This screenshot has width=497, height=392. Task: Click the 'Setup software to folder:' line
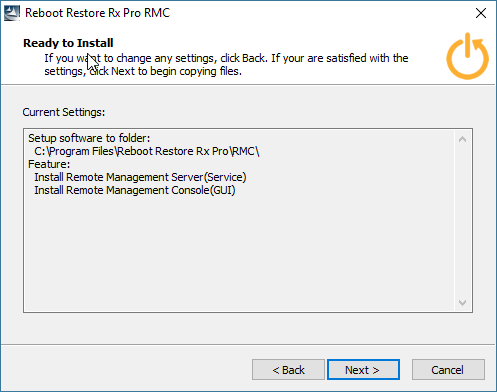(x=89, y=138)
